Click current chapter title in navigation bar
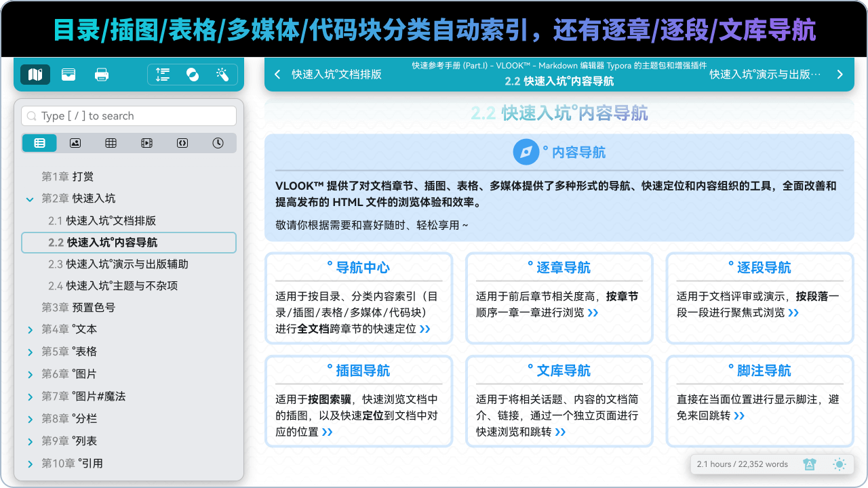868x488 pixels. click(x=559, y=81)
